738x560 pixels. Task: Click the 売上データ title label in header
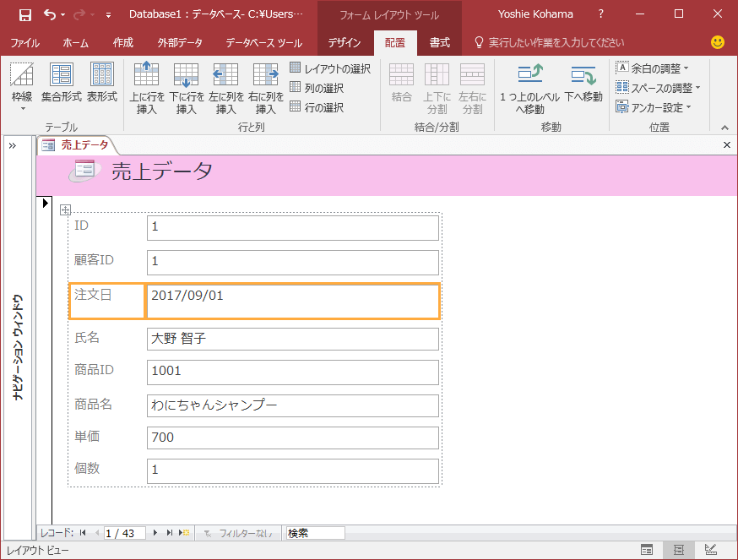[162, 171]
